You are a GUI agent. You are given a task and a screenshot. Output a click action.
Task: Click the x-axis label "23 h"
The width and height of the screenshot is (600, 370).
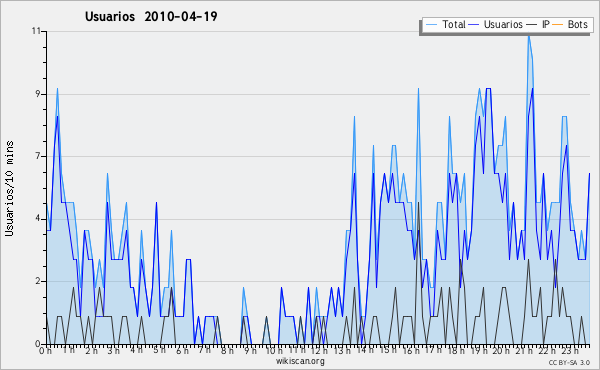tap(570, 350)
